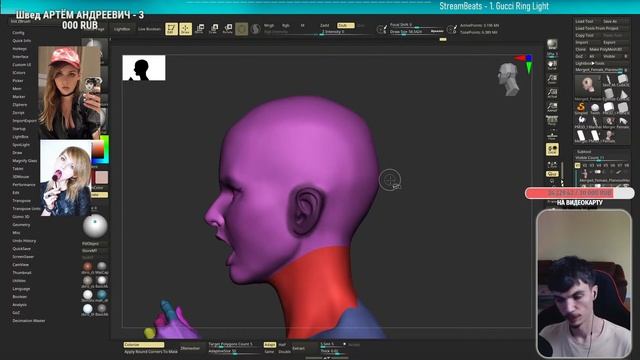Open the Thumbnail preferences entry
Image resolution: width=640 pixels, height=360 pixels.
click(22, 273)
